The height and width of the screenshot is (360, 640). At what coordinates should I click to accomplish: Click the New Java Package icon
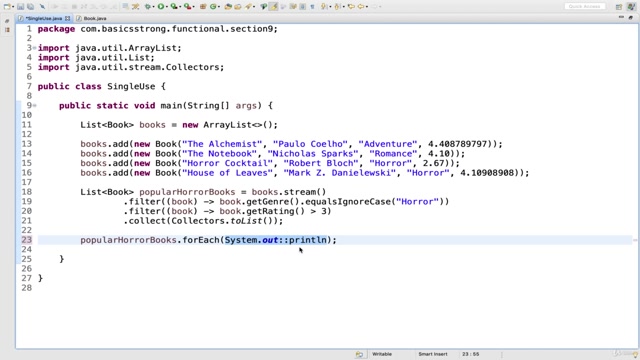(202, 7)
